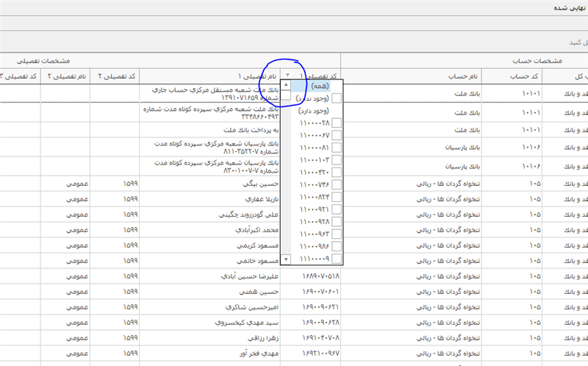Tick the checkbox for code 11000028

[x=337, y=123]
